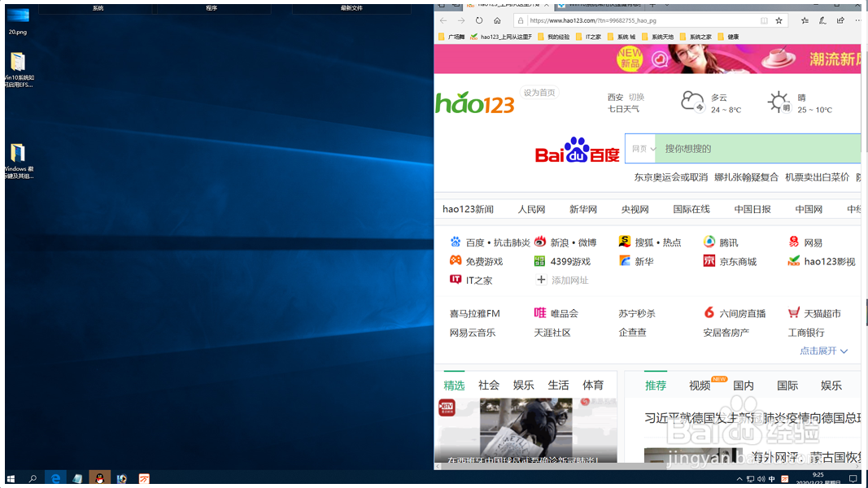Open the 我的经验 bookmarks folder
The height and width of the screenshot is (488, 868).
(x=553, y=37)
